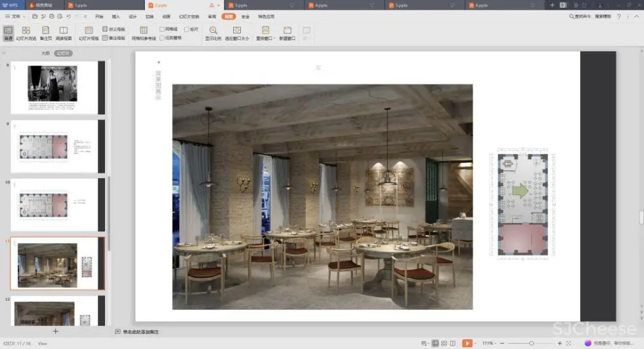
Task: Click Fit to Window (适应窗口大小)
Action: pyautogui.click(x=236, y=33)
